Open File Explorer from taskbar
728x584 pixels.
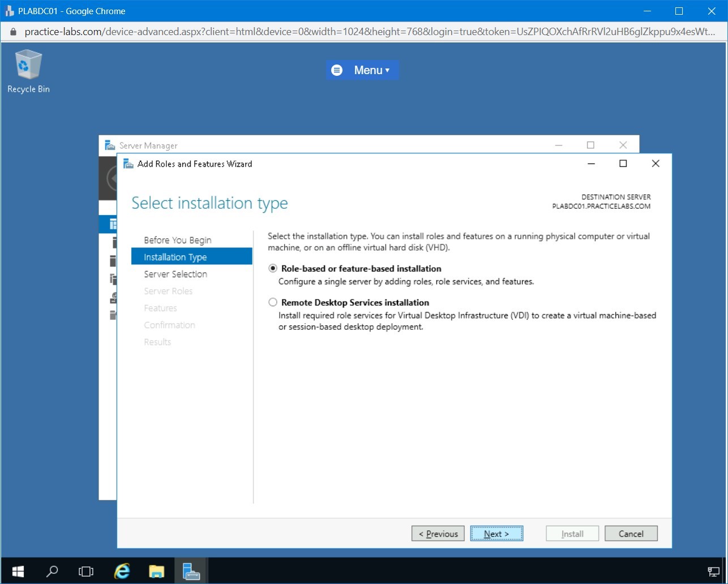(x=157, y=571)
